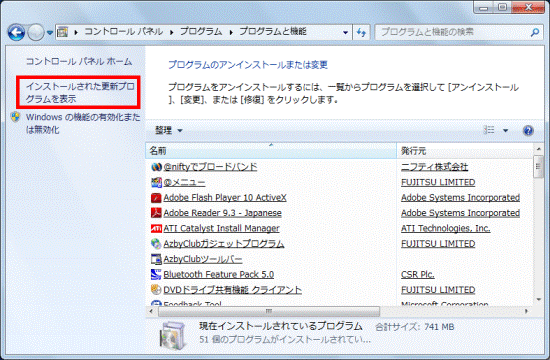Click the horizontal scrollbar left arrow

pyautogui.click(x=151, y=311)
